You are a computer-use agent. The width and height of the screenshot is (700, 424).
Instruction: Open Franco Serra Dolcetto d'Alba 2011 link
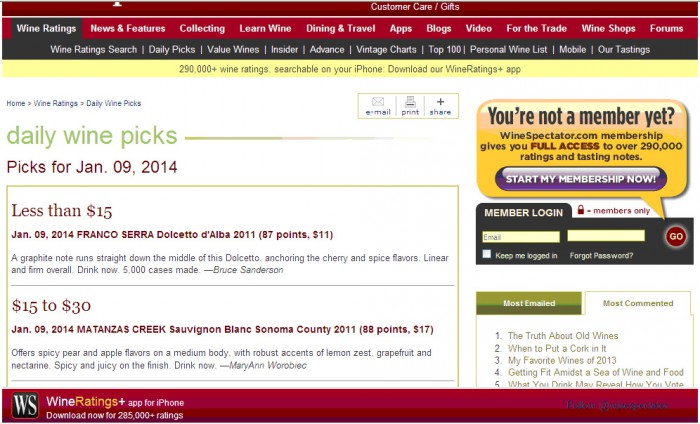pos(172,235)
